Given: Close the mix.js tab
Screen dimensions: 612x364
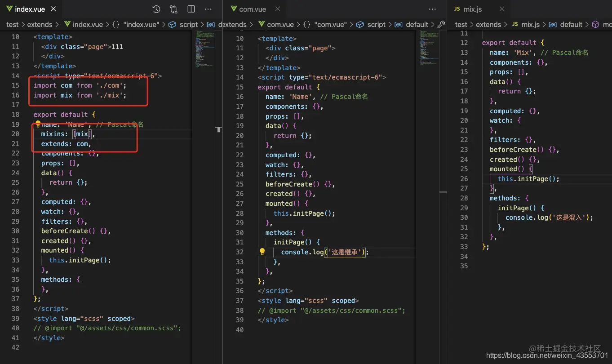Looking at the screenshot, I should tap(502, 9).
